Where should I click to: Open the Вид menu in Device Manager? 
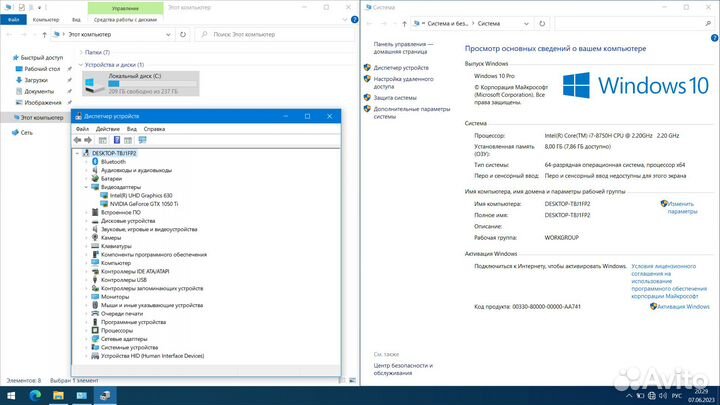tap(132, 129)
